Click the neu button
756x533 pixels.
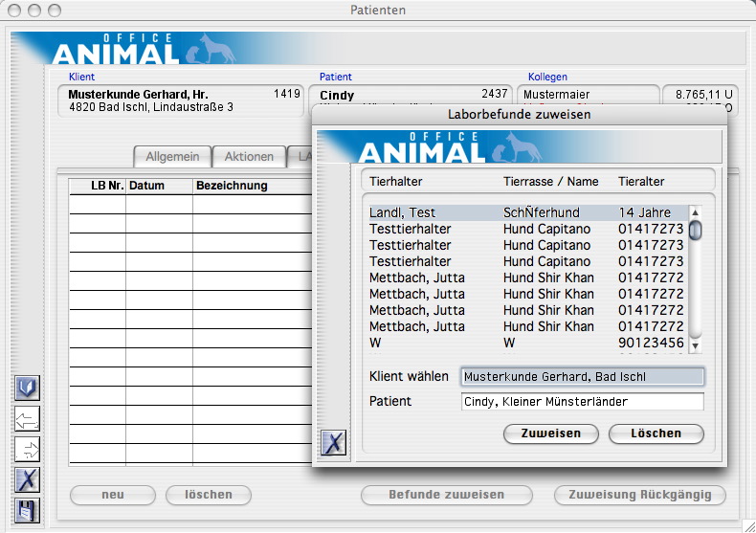tap(113, 495)
